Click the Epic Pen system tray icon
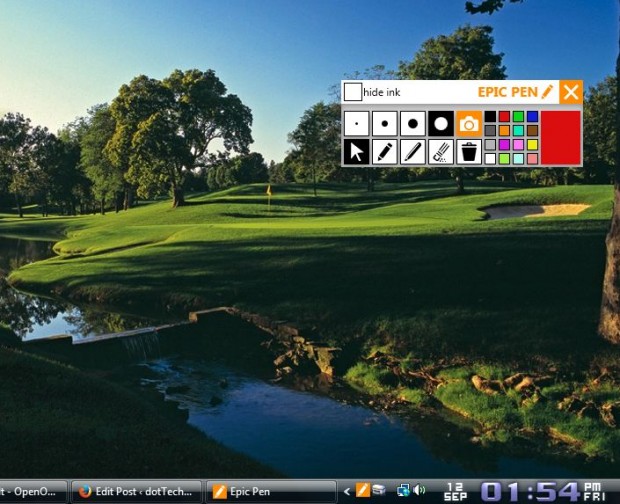 click(x=363, y=490)
